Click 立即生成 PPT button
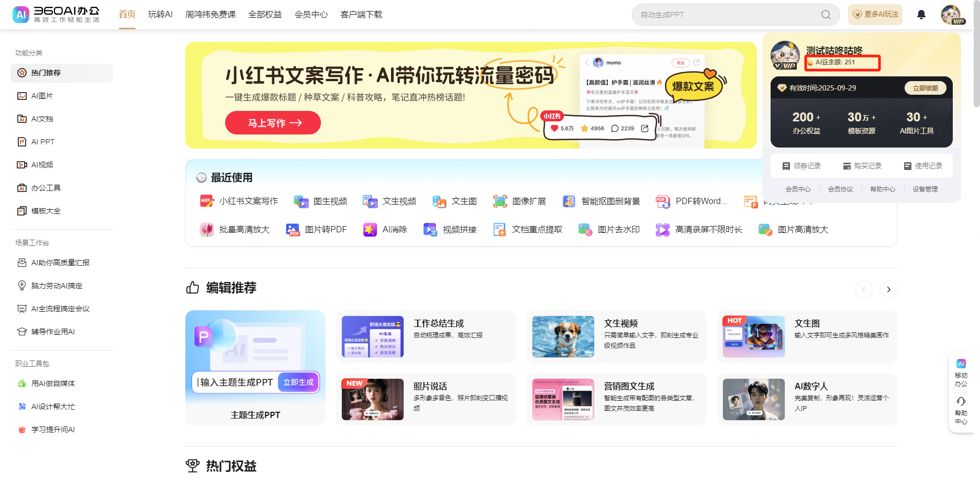Screen dimensions: 980x485 298,382
